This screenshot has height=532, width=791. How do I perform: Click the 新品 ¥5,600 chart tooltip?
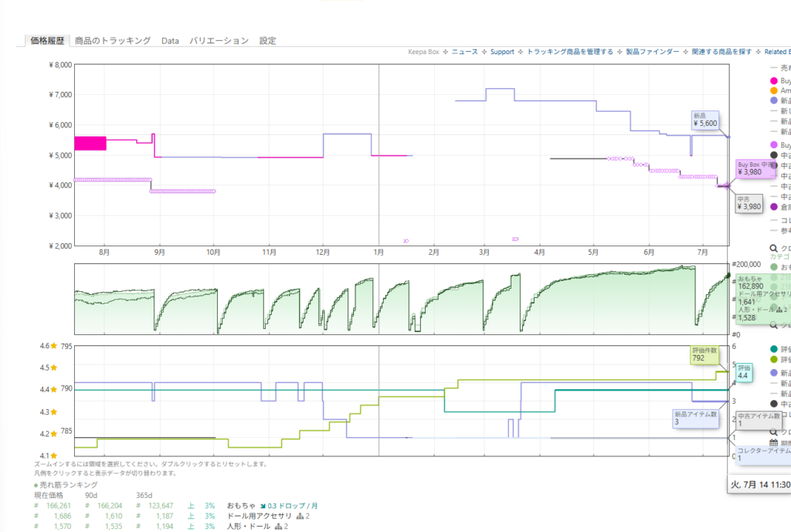click(x=704, y=120)
